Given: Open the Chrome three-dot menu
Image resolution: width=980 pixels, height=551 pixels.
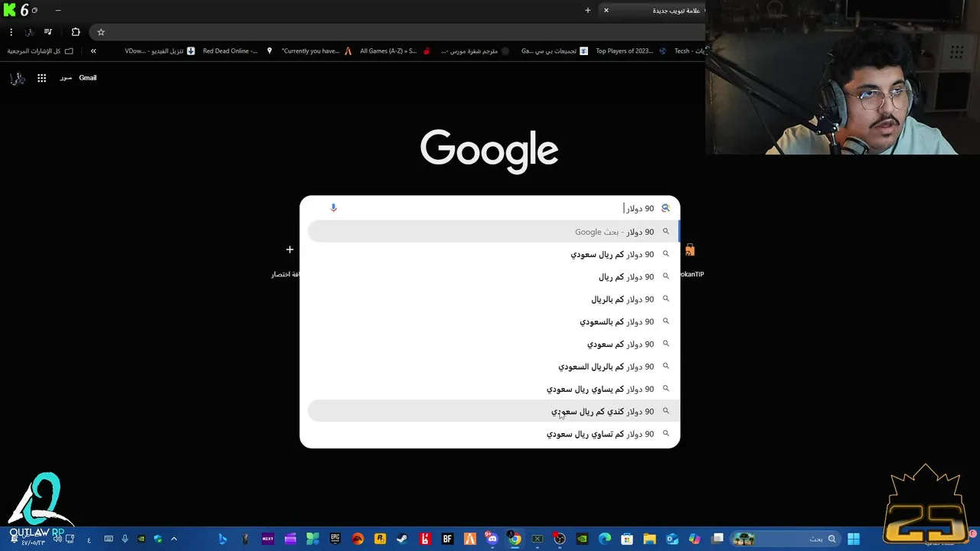Looking at the screenshot, I should [11, 32].
